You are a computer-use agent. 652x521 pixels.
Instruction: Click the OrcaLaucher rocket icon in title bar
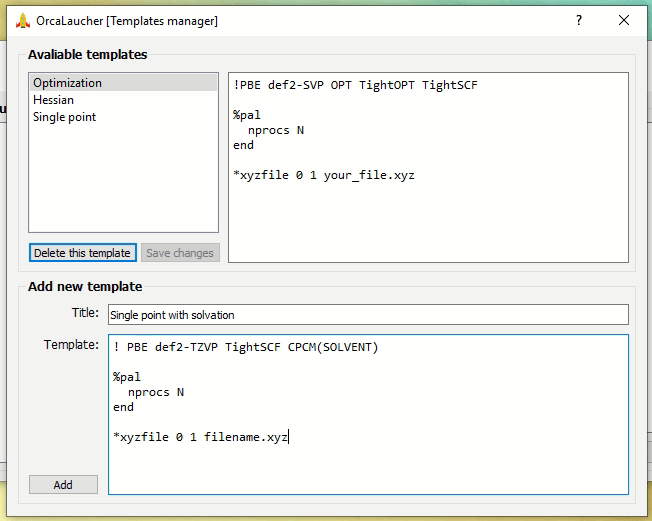tap(23, 21)
